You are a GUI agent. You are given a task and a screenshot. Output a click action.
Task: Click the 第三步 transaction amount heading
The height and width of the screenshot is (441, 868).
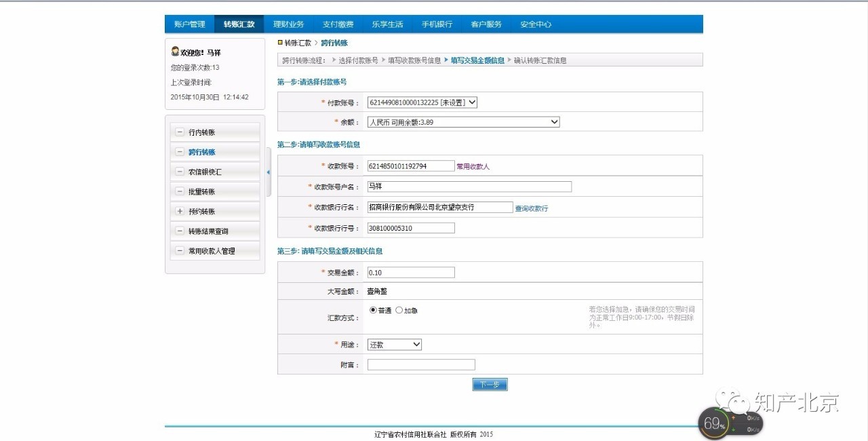click(330, 251)
